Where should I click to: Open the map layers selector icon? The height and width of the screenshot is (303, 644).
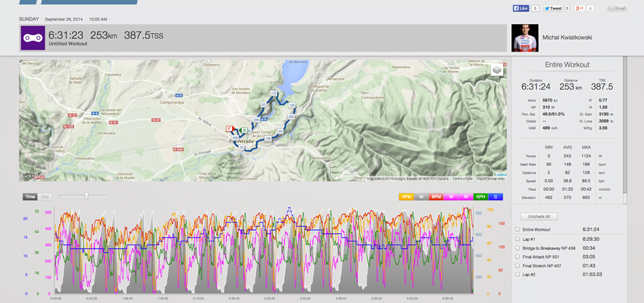pos(497,70)
